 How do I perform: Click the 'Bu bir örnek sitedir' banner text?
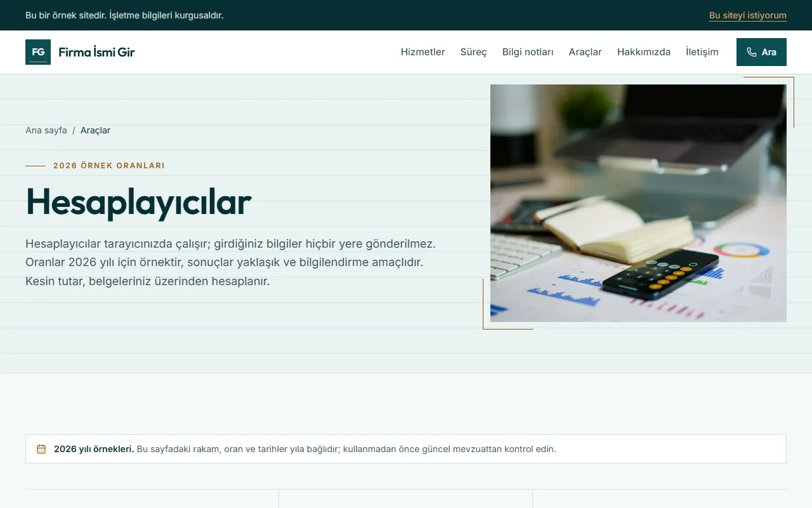124,15
